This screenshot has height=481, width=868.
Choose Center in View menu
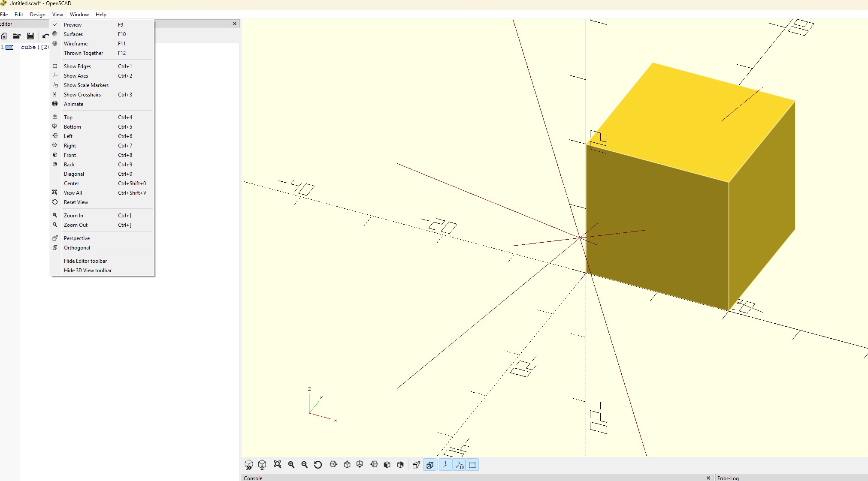pyautogui.click(x=102, y=183)
